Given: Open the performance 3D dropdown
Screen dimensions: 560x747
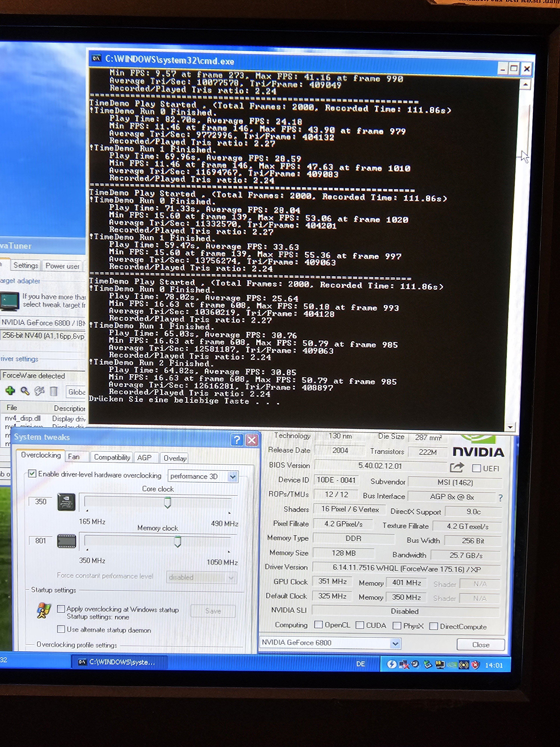Looking at the screenshot, I should (232, 477).
